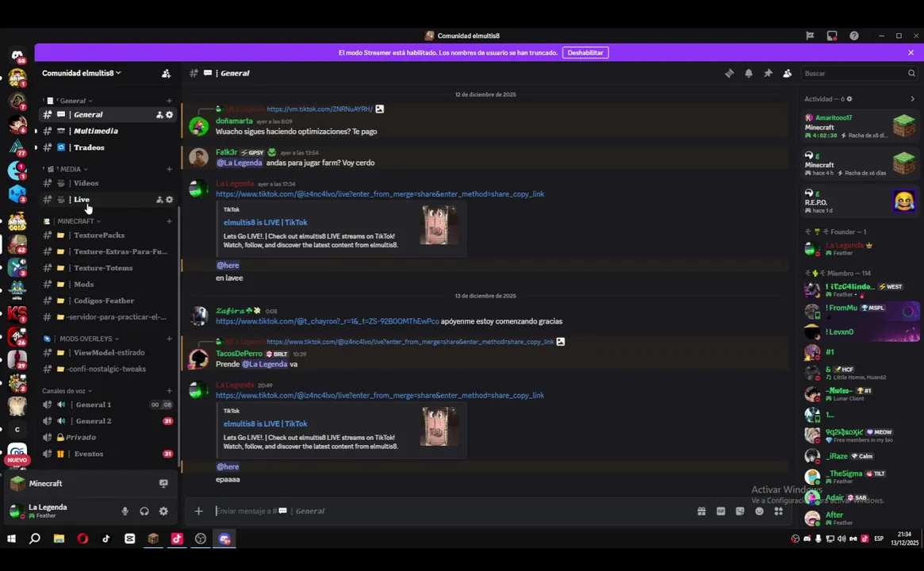Open pinned messages pin icon
The image size is (924, 571).
(x=768, y=73)
